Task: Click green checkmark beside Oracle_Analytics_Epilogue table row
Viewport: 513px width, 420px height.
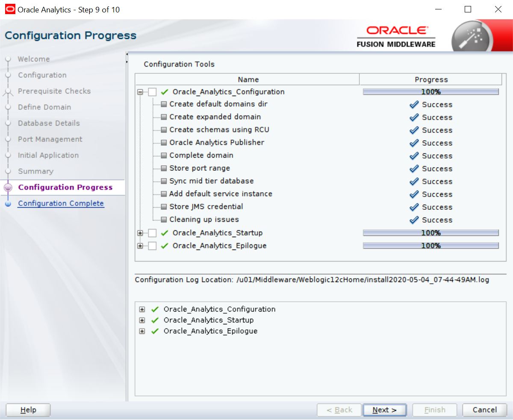Action: [165, 246]
